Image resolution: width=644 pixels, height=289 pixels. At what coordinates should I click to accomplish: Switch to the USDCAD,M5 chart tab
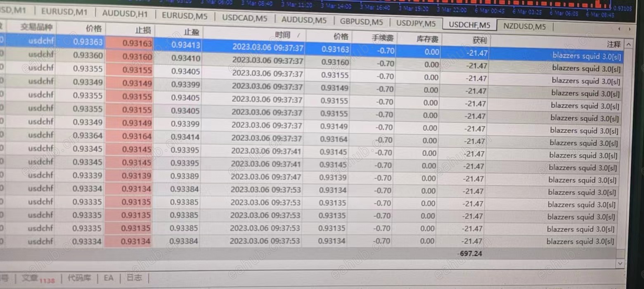pos(244,18)
